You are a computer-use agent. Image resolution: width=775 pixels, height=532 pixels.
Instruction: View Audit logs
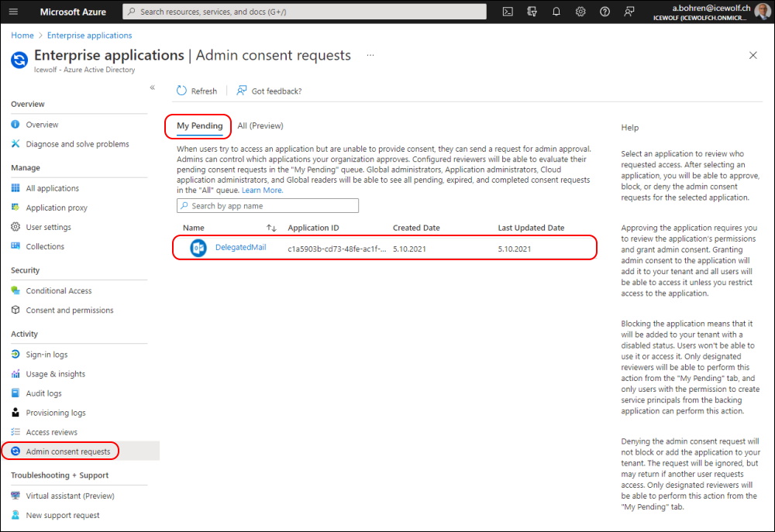pyautogui.click(x=44, y=393)
